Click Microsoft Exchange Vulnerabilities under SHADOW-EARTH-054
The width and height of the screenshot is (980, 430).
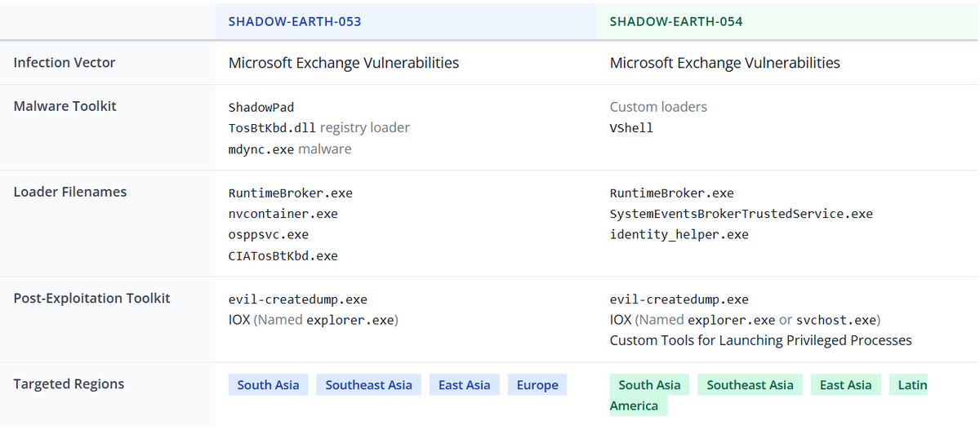pos(725,63)
